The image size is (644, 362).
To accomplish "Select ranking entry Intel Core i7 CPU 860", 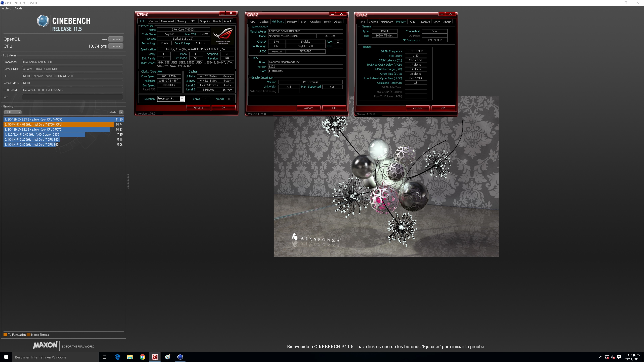I will (64, 145).
